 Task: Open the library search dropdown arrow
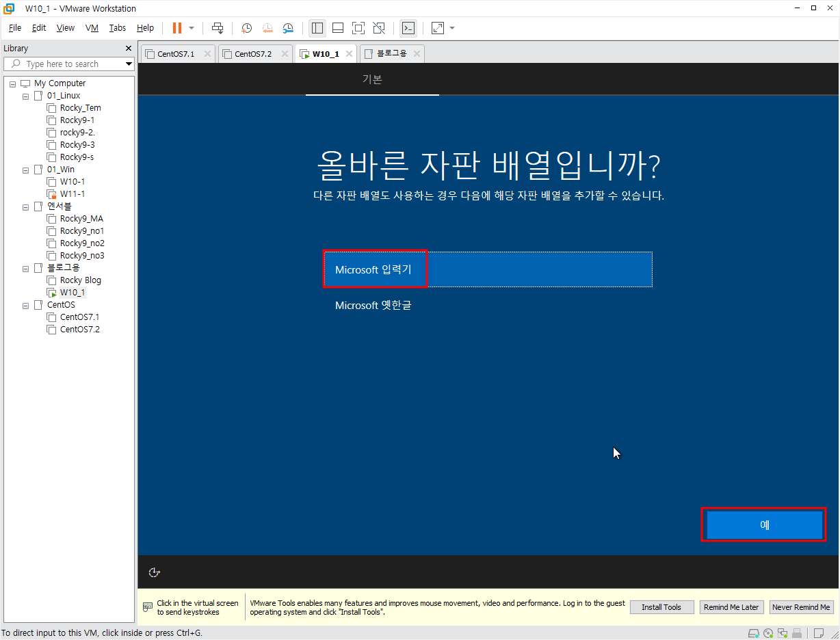(x=129, y=64)
